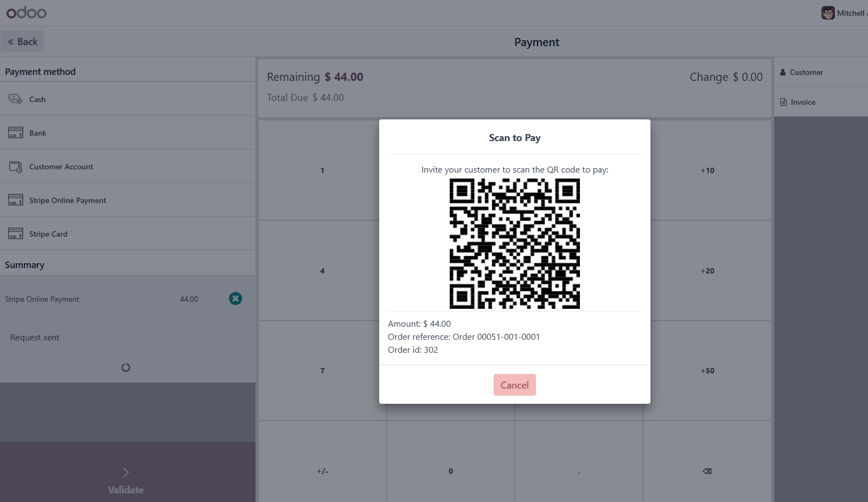Click the Order id: 302 text
The height and width of the screenshot is (502, 868).
tap(413, 350)
